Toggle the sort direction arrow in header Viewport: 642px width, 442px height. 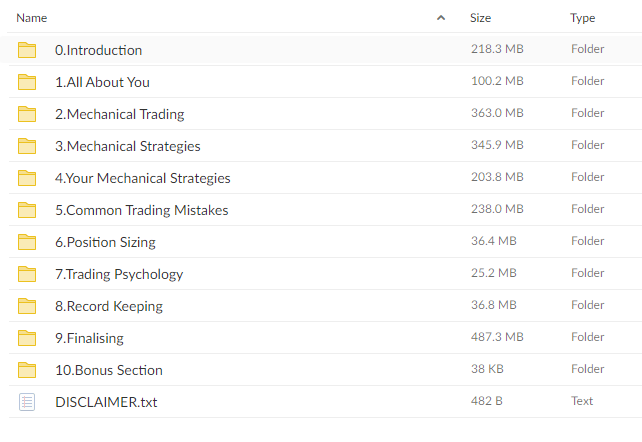click(x=441, y=18)
